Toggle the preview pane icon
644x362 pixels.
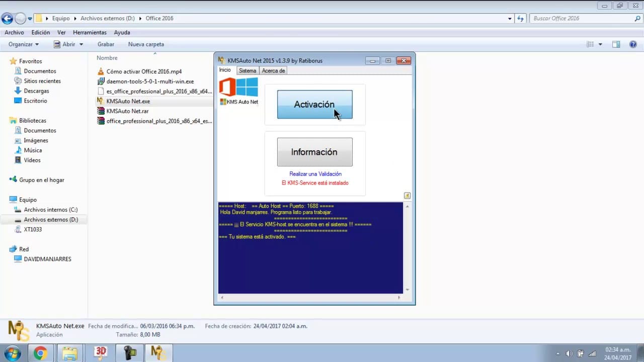pos(616,44)
